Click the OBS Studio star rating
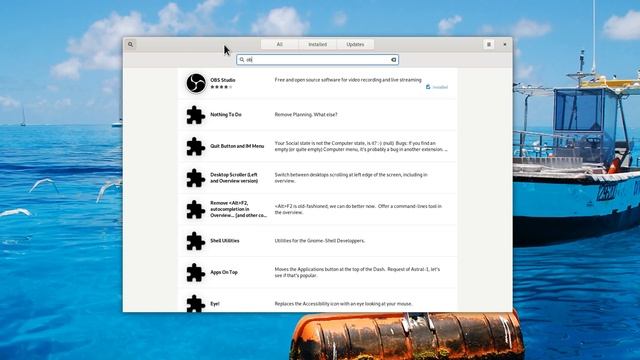This screenshot has height=360, width=640. [221, 87]
